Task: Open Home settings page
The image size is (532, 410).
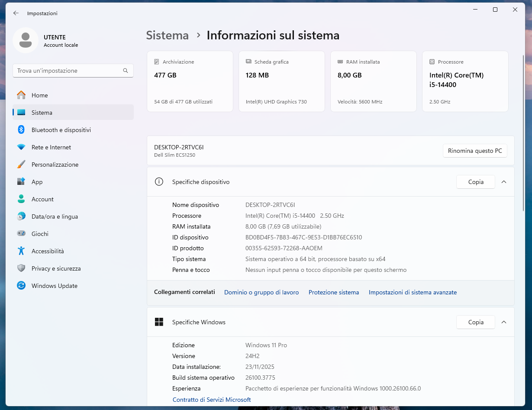Action: point(73,95)
